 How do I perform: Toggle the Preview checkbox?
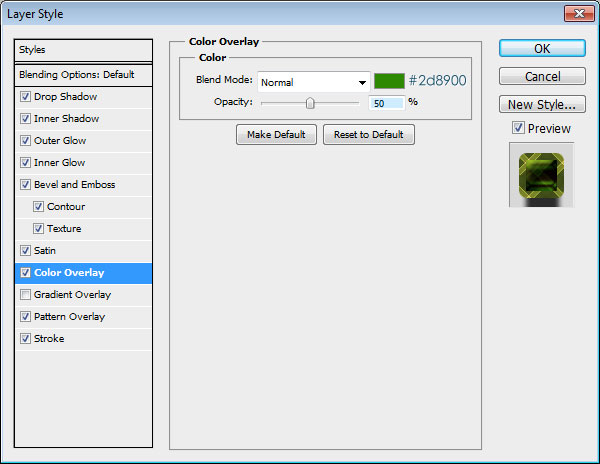coord(517,128)
